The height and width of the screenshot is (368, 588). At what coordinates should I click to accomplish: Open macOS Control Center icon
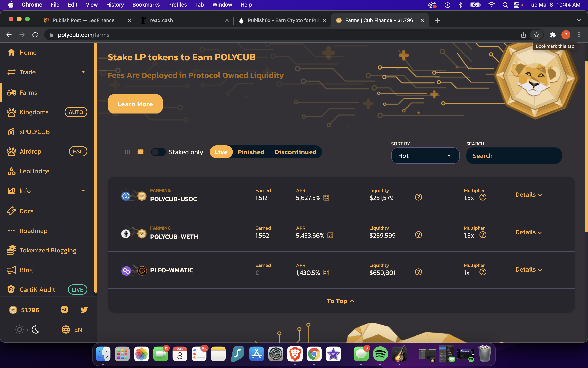pyautogui.click(x=517, y=5)
